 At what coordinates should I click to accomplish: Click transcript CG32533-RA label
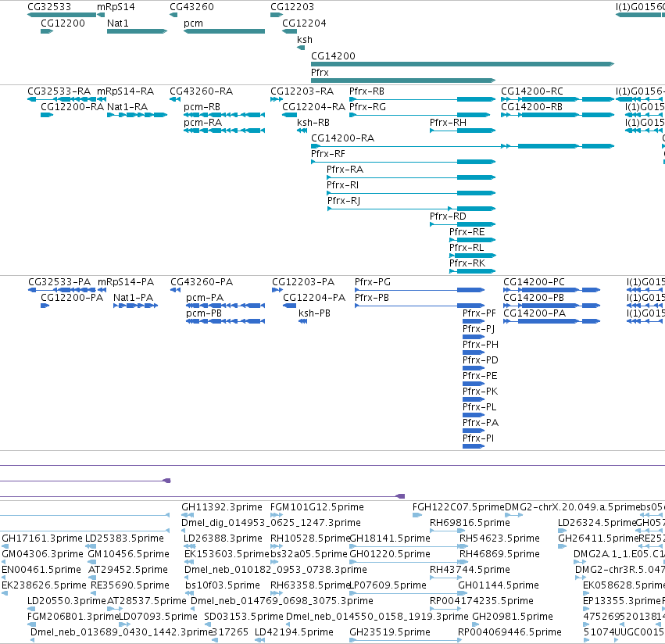pos(59,91)
